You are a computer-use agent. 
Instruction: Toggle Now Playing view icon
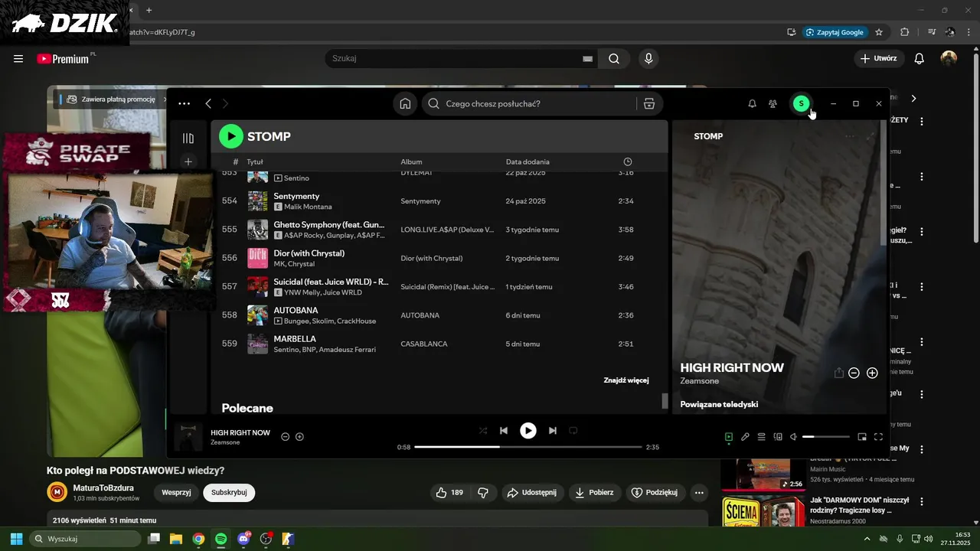(x=729, y=437)
